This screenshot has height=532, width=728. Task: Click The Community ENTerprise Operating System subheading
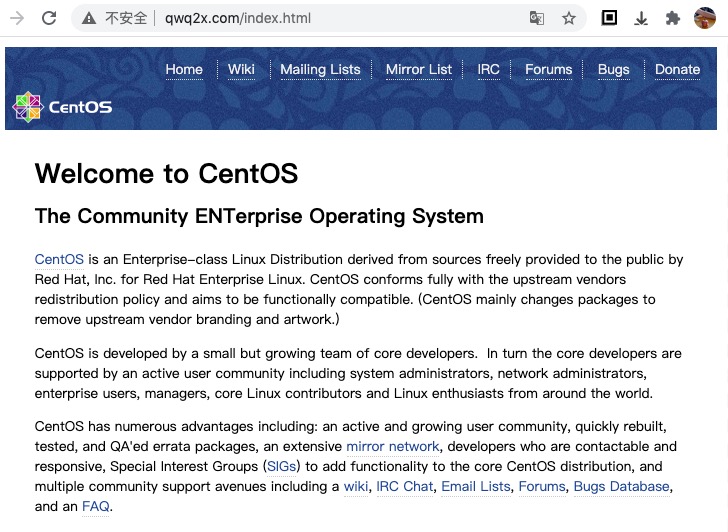(x=259, y=216)
